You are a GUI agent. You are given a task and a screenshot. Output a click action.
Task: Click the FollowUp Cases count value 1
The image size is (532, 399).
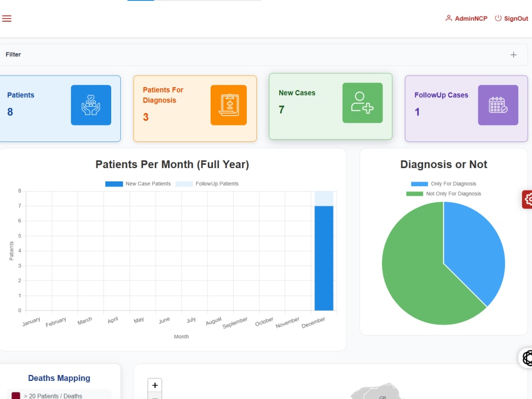click(417, 112)
